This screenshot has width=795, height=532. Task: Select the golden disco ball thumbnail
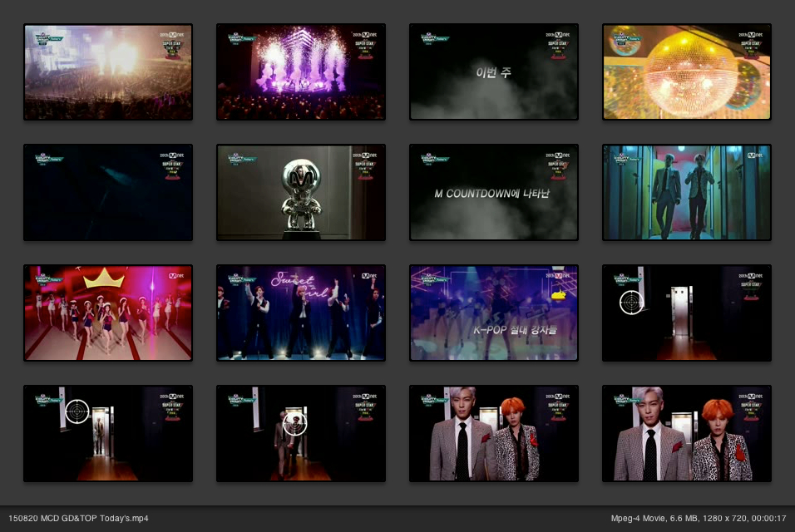pyautogui.click(x=687, y=72)
